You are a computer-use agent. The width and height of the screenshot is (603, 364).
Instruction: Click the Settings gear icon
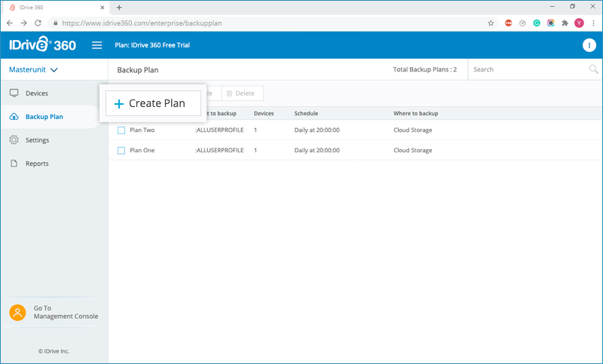14,140
